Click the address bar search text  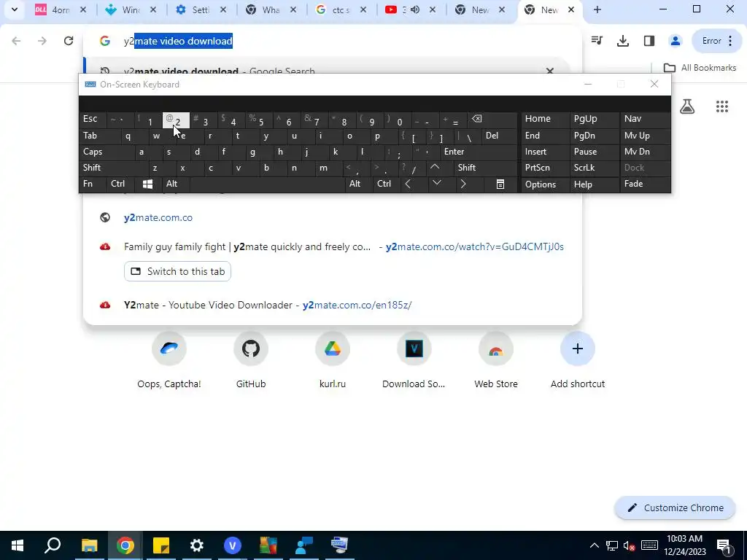(178, 41)
